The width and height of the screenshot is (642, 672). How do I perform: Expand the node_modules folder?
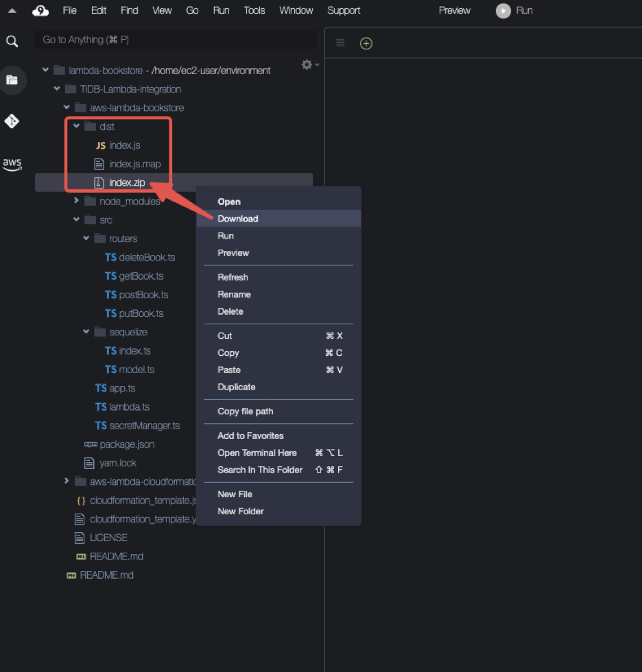(76, 200)
